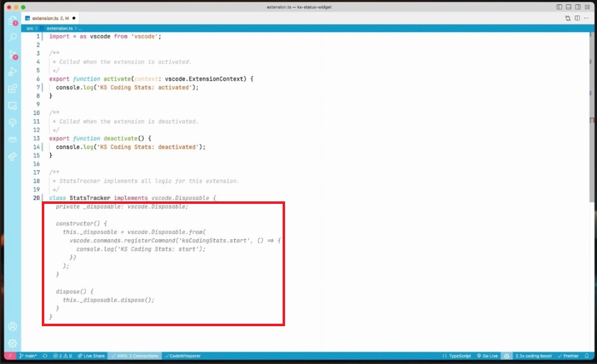
Task: Open the Remote Explorer view
Action: point(13,106)
